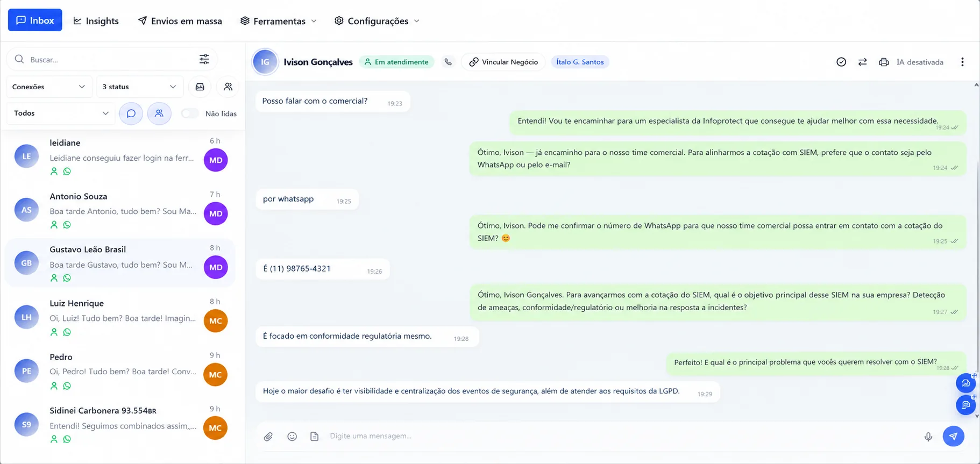Viewport: 980px width, 464px height.
Task: Open the leidiane conversation
Action: click(x=120, y=156)
